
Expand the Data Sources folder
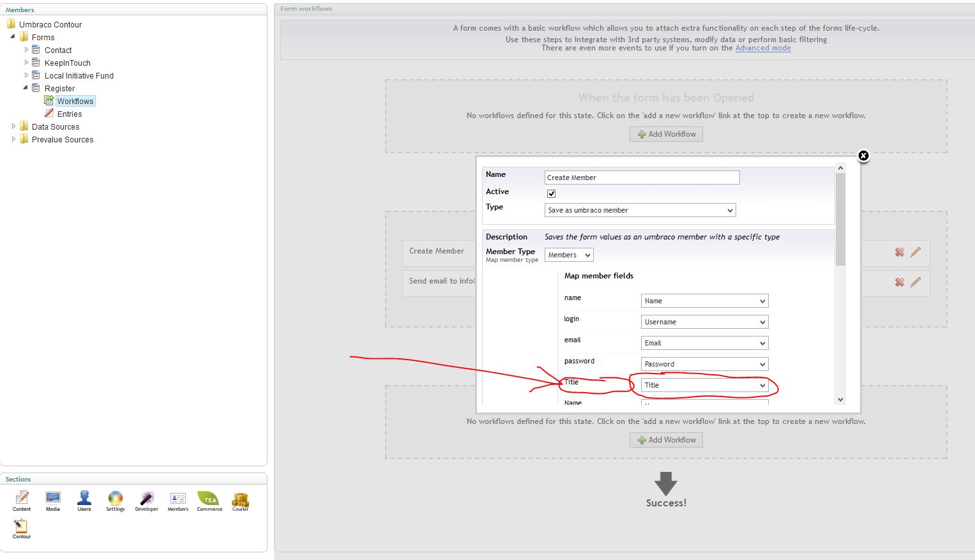point(14,126)
